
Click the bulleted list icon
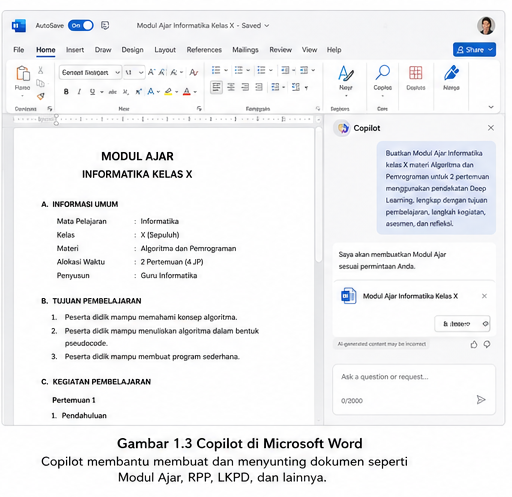point(216,70)
